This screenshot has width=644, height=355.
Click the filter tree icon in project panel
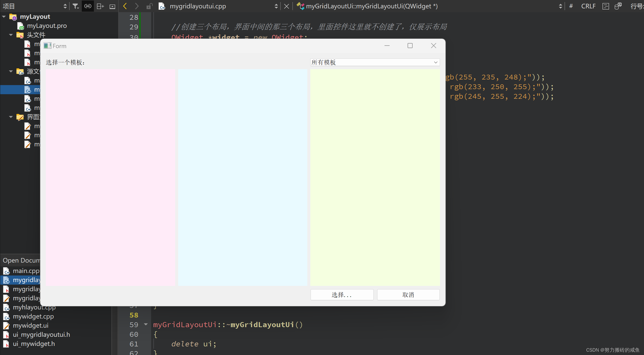click(75, 6)
